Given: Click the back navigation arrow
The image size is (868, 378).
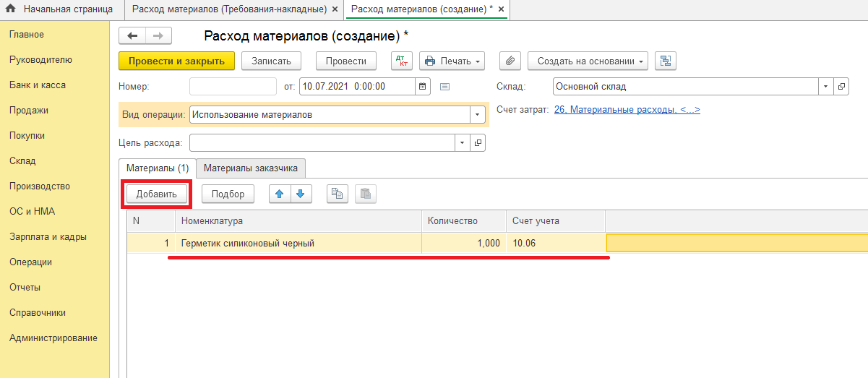Looking at the screenshot, I should (x=132, y=36).
